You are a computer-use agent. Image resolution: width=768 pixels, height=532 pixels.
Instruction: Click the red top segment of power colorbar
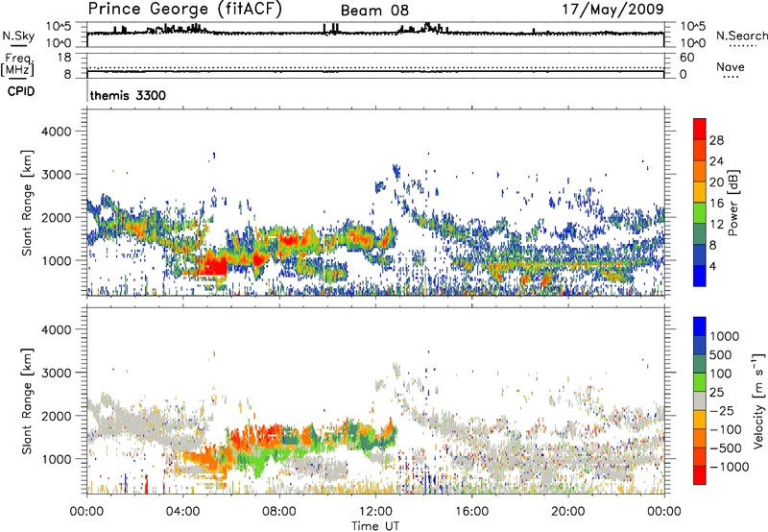click(x=700, y=129)
